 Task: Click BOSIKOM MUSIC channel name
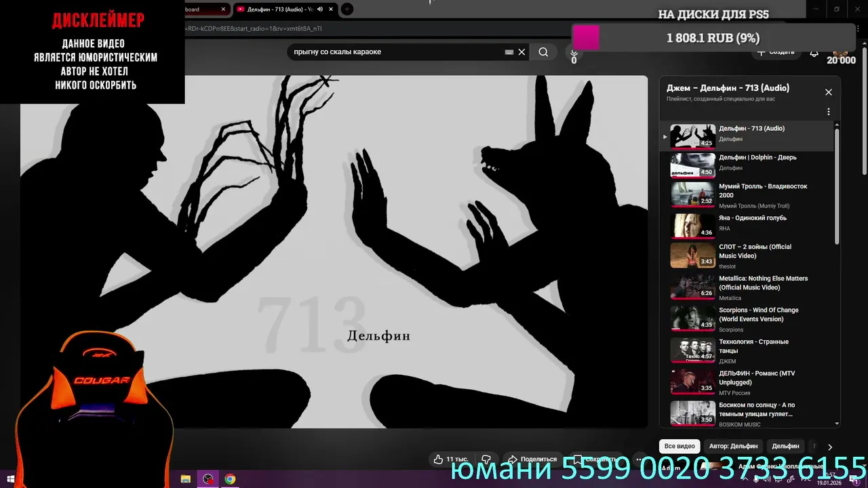click(x=740, y=425)
